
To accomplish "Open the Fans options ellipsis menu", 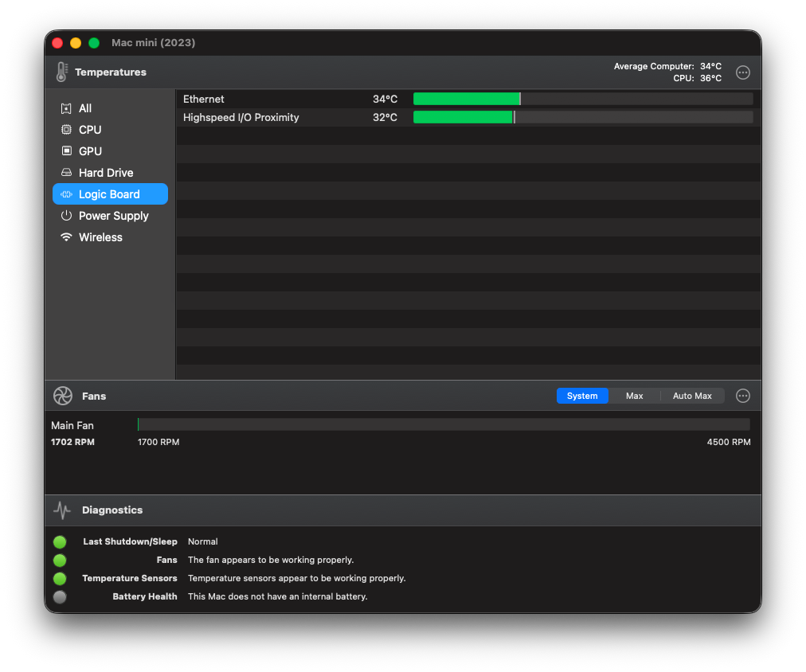I will tap(743, 396).
